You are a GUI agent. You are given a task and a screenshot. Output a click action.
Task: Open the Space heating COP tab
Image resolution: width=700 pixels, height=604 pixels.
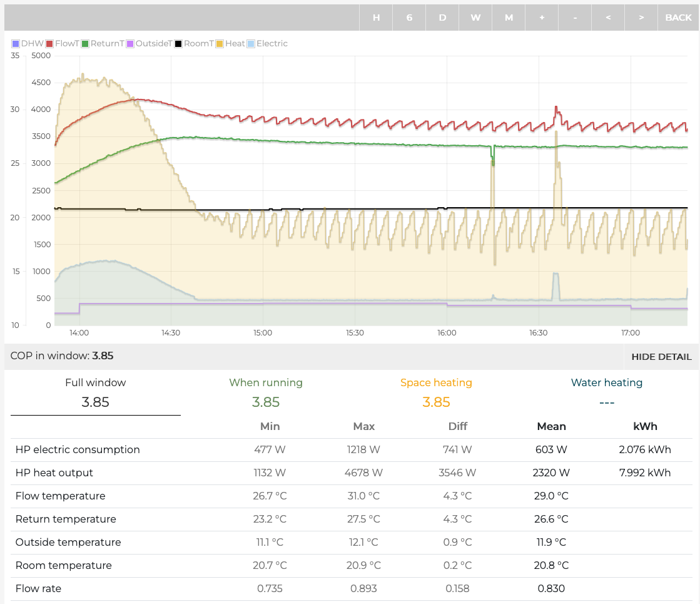click(436, 392)
